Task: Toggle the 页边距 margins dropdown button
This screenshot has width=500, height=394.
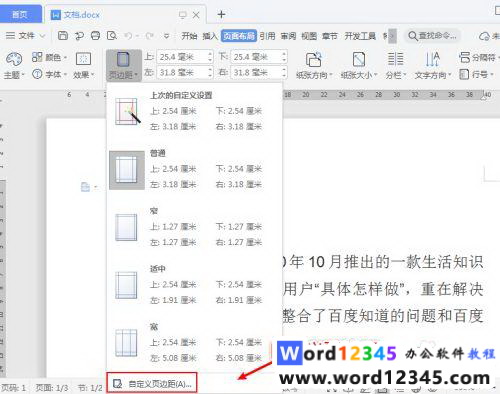Action: click(x=124, y=65)
